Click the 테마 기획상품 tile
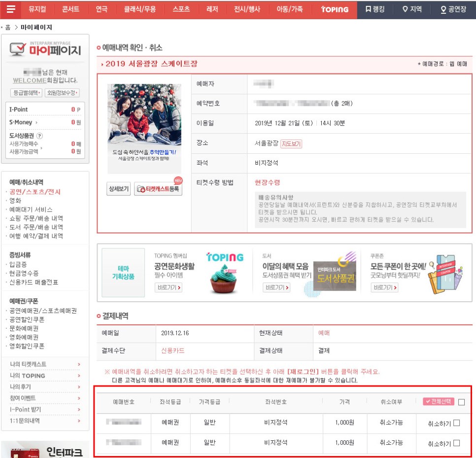 click(x=123, y=273)
